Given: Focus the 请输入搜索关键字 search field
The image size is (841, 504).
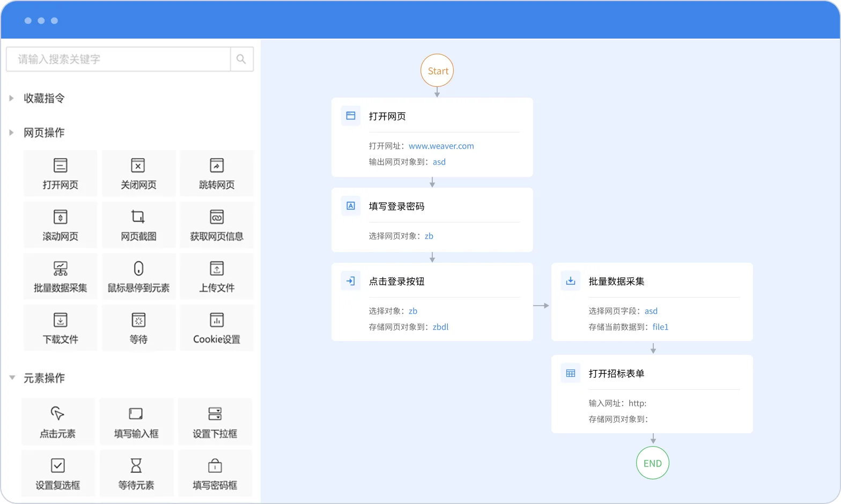Looking at the screenshot, I should tap(119, 59).
